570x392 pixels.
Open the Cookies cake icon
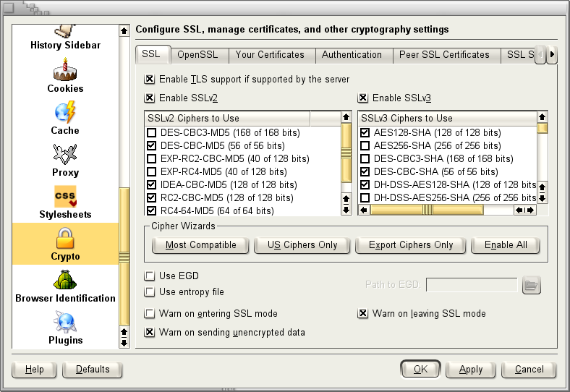pos(65,69)
